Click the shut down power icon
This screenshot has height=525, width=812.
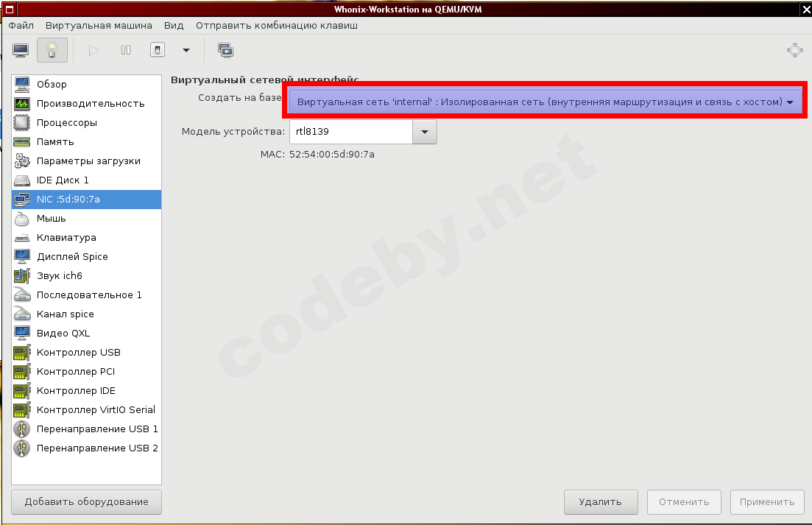(x=158, y=50)
